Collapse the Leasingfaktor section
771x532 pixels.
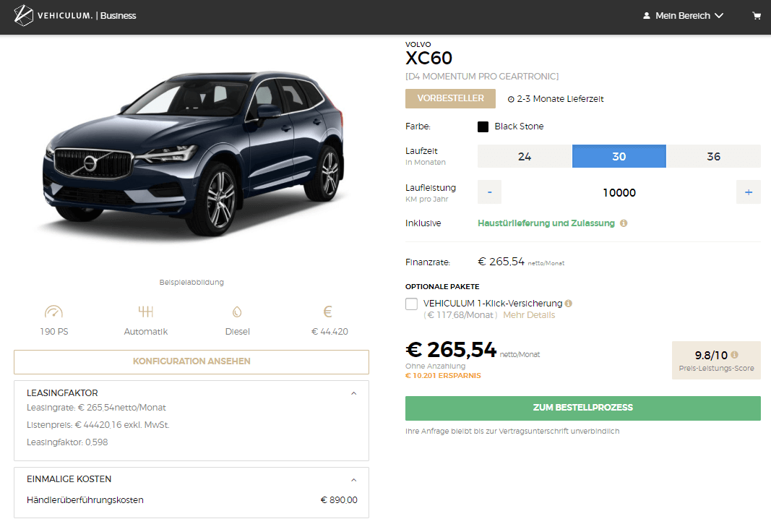353,393
